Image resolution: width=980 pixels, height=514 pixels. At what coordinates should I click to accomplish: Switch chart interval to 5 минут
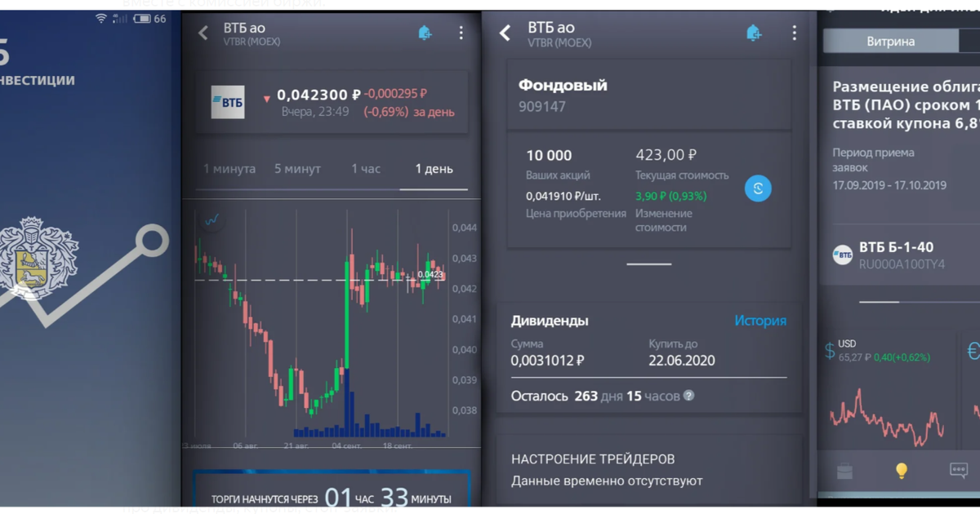[297, 169]
